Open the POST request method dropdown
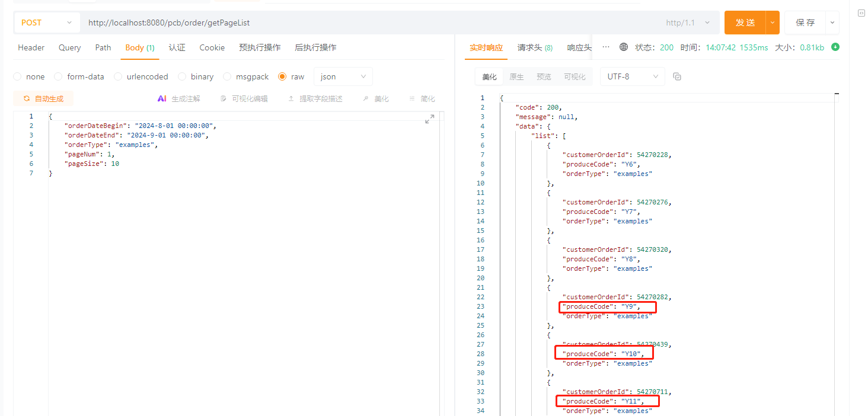Image resolution: width=868 pixels, height=416 pixels. click(x=46, y=23)
